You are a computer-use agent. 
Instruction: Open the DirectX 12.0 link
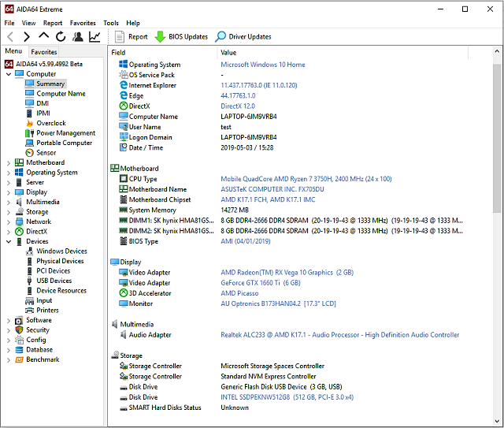238,106
